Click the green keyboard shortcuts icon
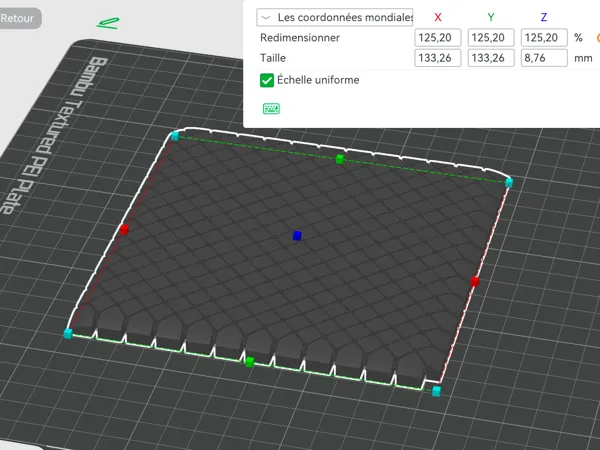Screen dimensions: 600x450 coord(271,109)
